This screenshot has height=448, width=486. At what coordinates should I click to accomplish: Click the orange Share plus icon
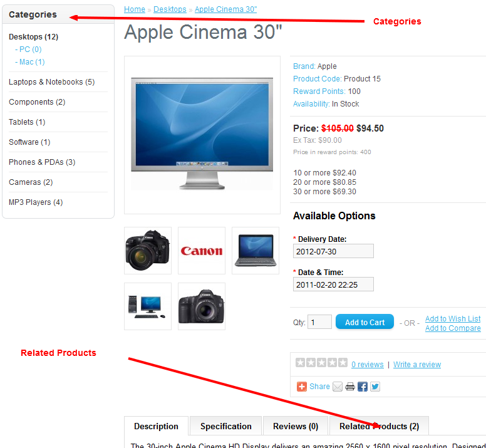pos(301,387)
